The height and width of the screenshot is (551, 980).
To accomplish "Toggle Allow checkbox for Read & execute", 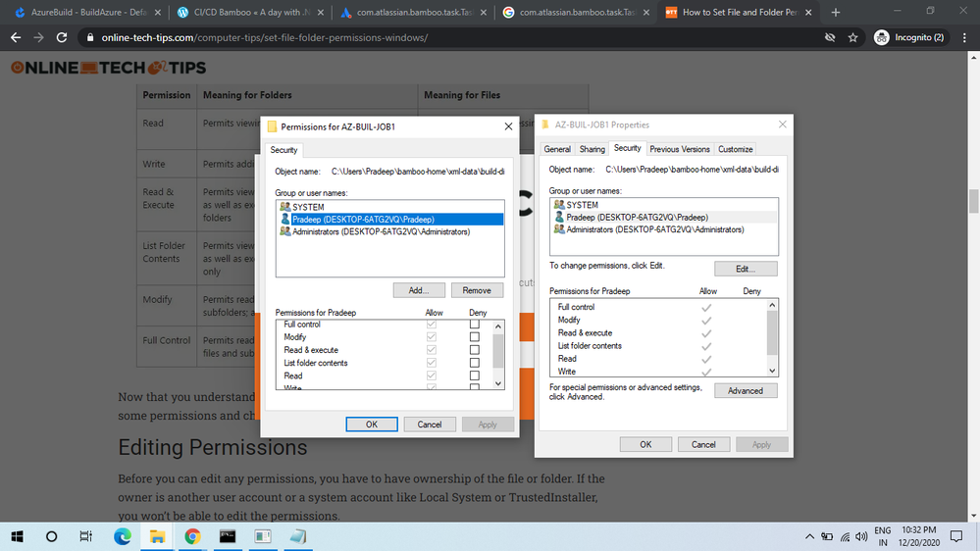I will (x=432, y=350).
